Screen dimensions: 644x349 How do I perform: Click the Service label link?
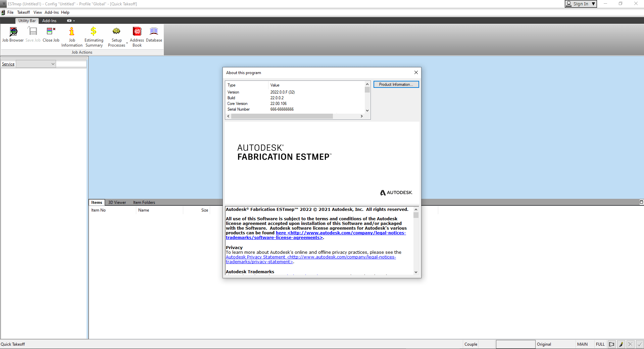click(x=8, y=64)
